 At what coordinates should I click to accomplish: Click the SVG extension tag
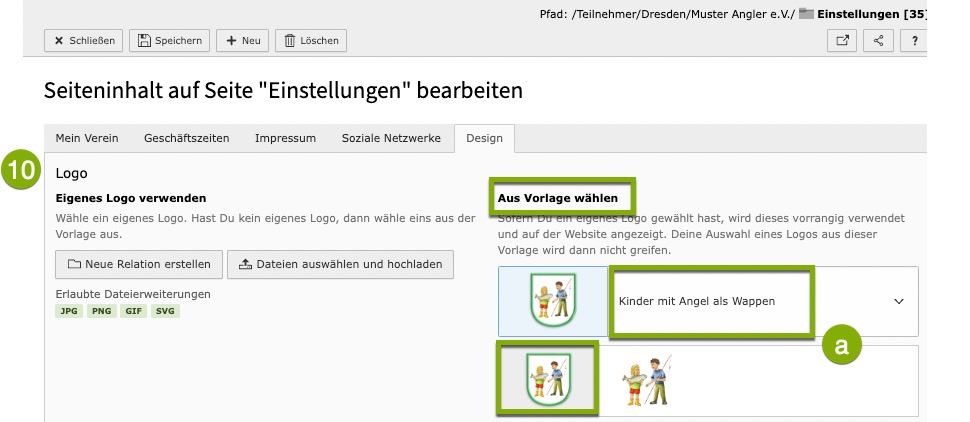pyautogui.click(x=165, y=311)
